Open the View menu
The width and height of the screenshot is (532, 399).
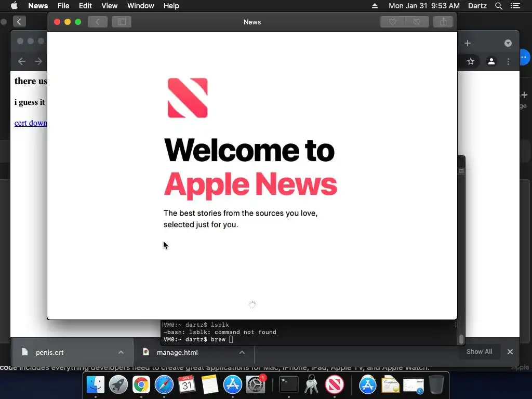[x=109, y=6]
